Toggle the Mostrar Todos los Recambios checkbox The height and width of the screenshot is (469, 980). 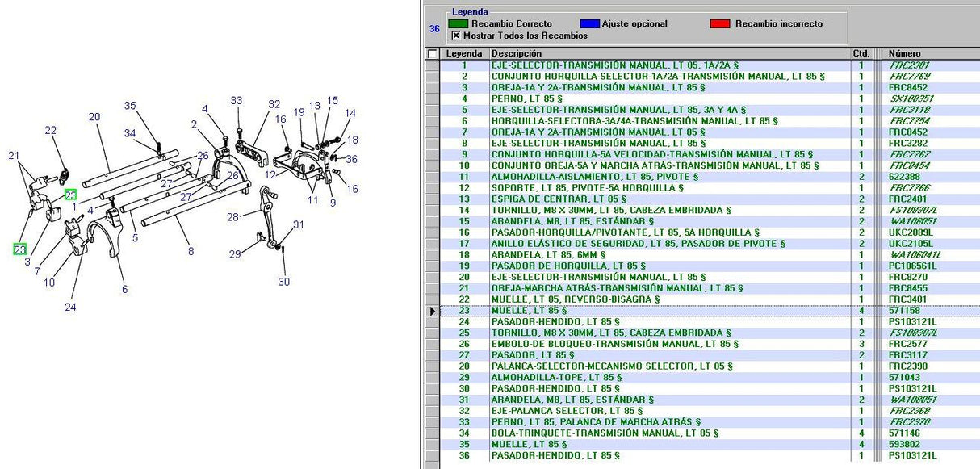pyautogui.click(x=456, y=36)
